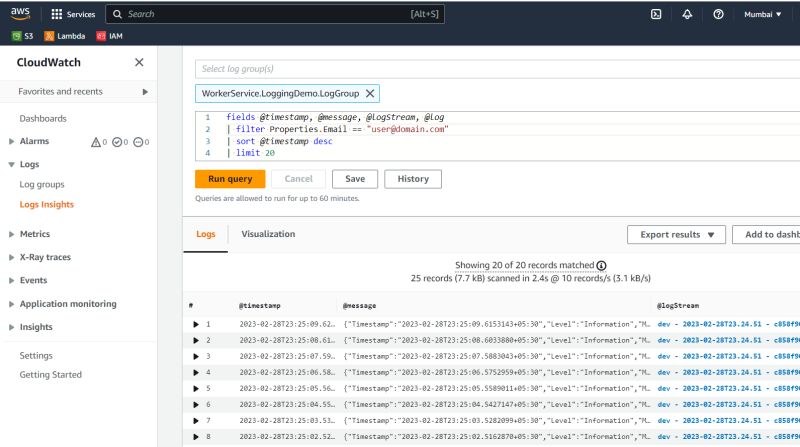The image size is (800, 447).
Task: Open the Mumbai region dropdown
Action: pyautogui.click(x=762, y=14)
